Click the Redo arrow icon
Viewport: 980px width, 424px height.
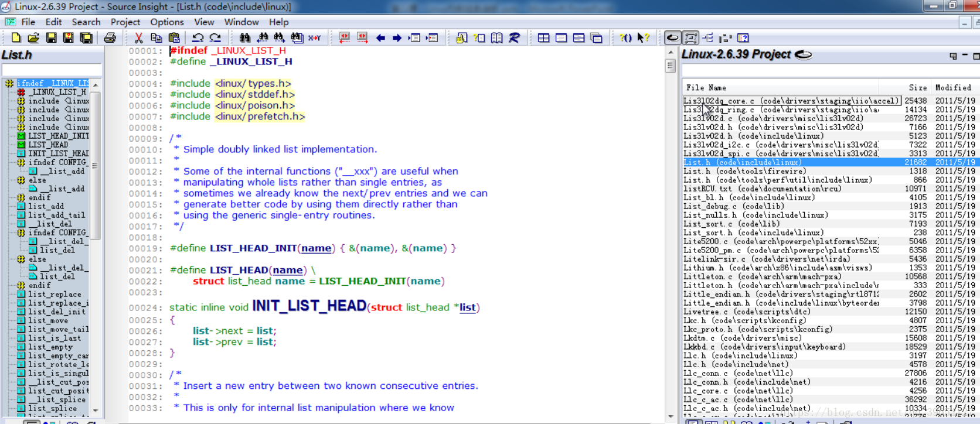pos(215,38)
